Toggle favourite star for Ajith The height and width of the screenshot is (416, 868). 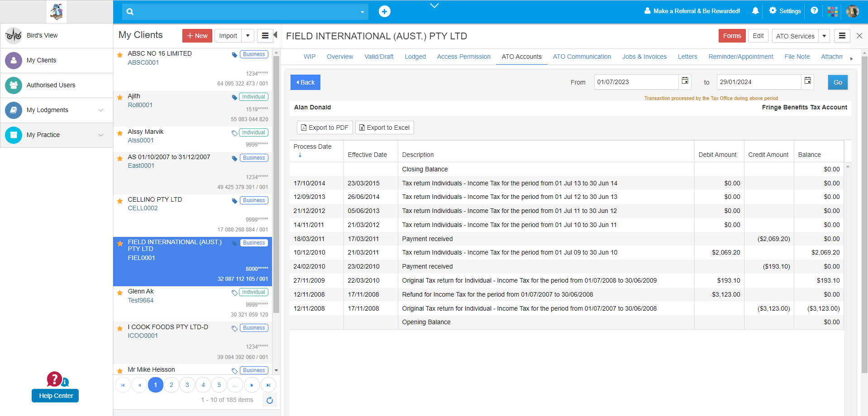(120, 97)
